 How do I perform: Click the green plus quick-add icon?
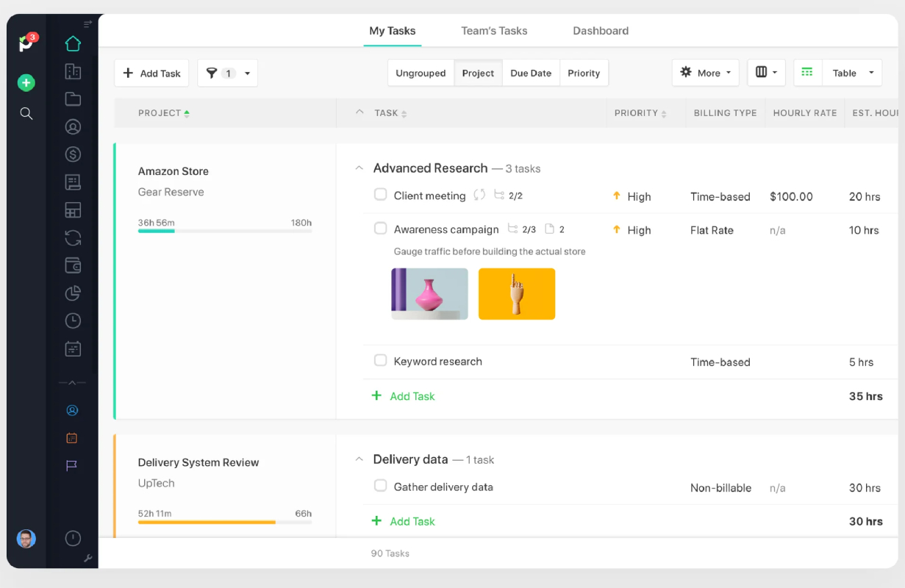click(x=26, y=83)
